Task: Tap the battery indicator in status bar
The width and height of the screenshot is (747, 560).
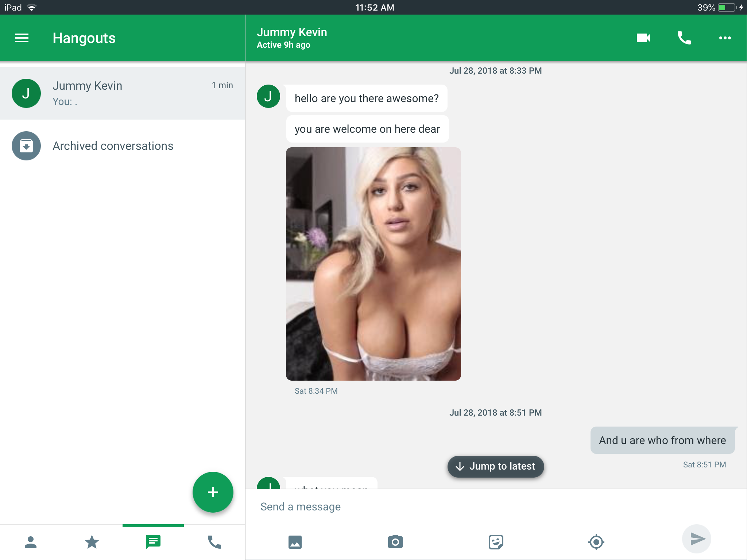Action: [x=727, y=8]
